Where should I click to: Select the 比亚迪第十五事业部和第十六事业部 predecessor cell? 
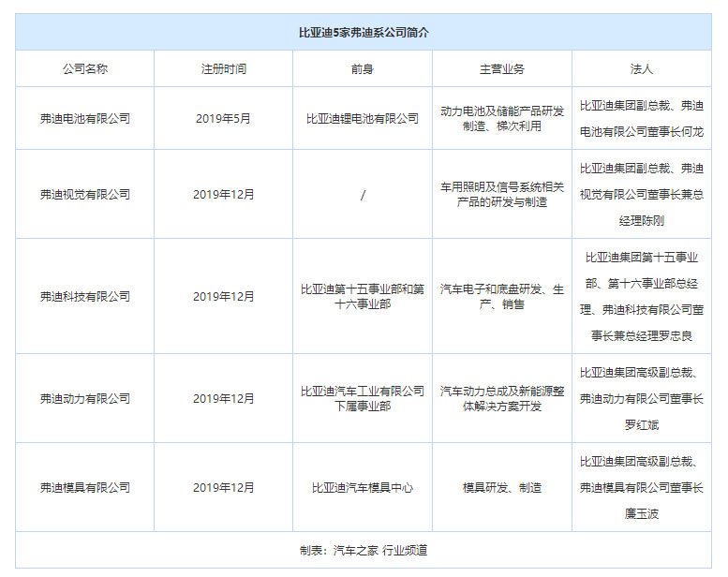[363, 297]
